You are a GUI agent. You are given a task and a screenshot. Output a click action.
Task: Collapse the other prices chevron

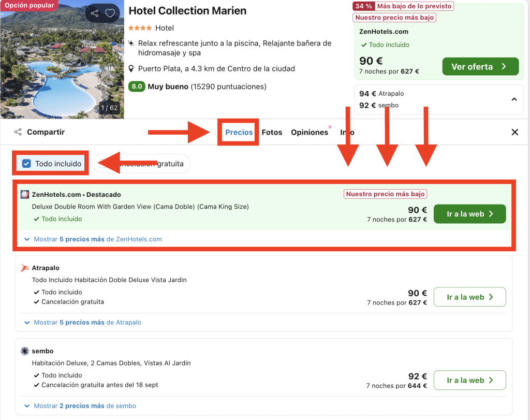tap(514, 99)
